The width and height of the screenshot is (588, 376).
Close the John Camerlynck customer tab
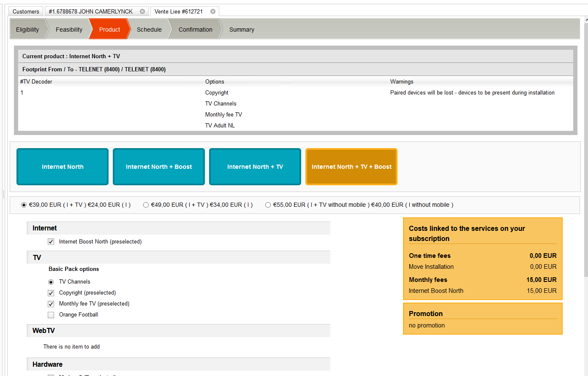pos(142,11)
